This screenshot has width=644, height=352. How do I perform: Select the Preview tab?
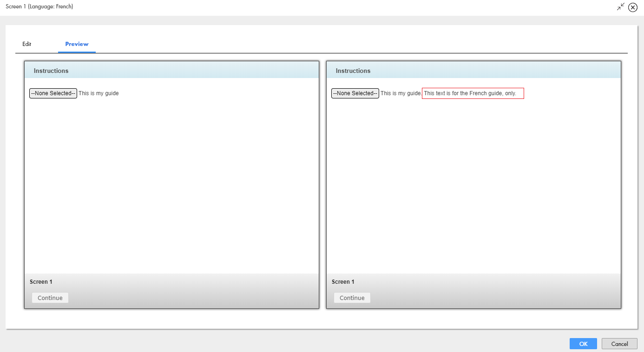[x=77, y=44]
